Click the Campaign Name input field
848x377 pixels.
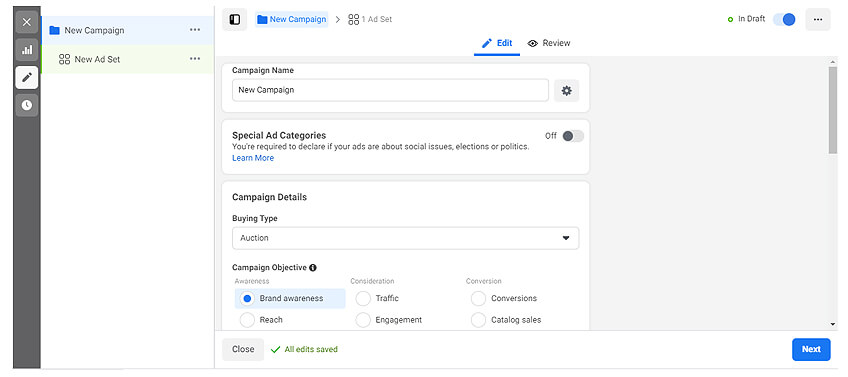[390, 90]
